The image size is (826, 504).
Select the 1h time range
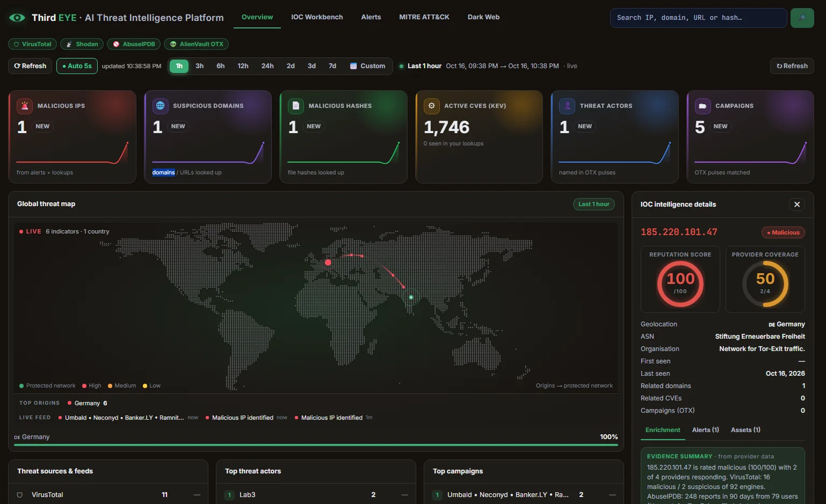click(179, 66)
